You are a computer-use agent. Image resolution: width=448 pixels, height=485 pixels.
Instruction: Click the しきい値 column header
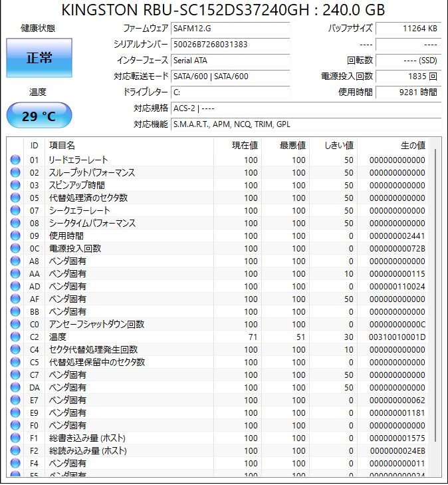[x=333, y=146]
